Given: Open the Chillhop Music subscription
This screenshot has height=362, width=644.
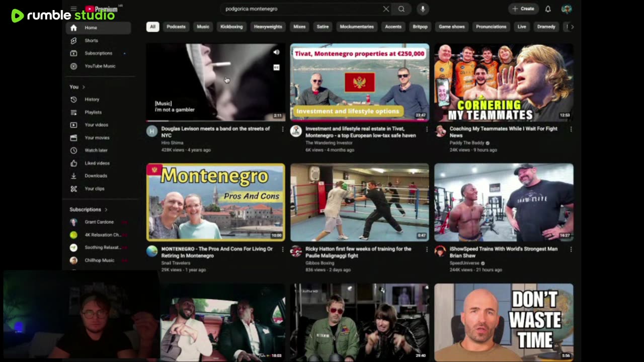Looking at the screenshot, I should (x=98, y=260).
